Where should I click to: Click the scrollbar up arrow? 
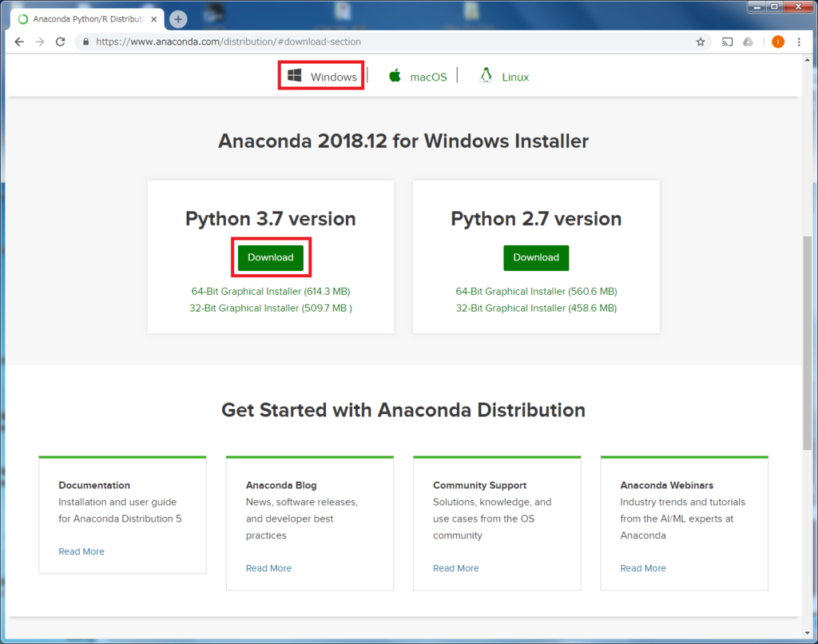click(x=807, y=61)
